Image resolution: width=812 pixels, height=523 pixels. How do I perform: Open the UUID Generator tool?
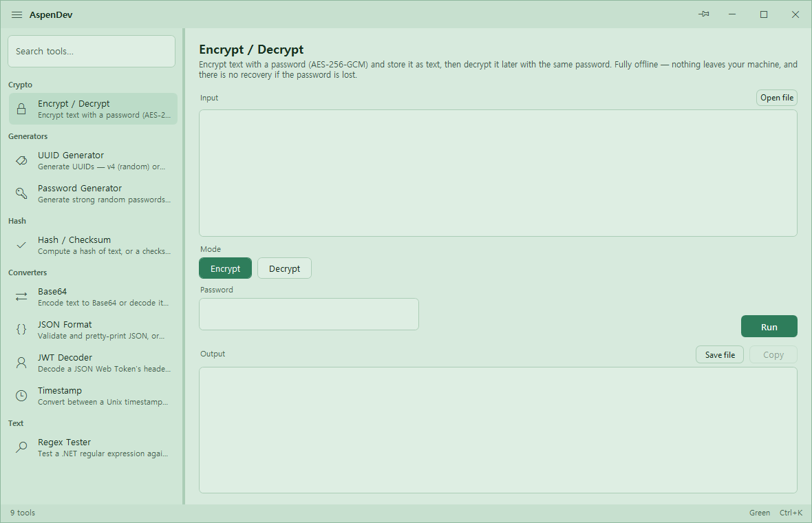point(93,160)
